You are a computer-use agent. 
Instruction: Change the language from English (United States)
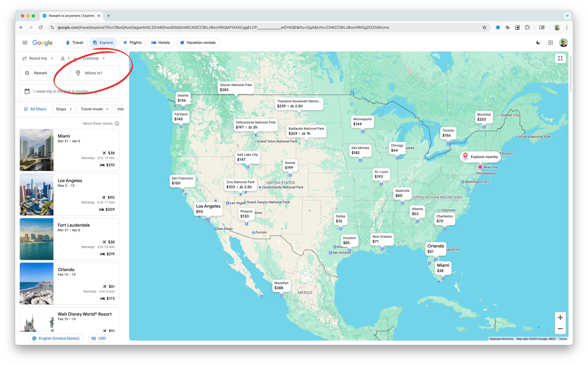click(x=56, y=338)
